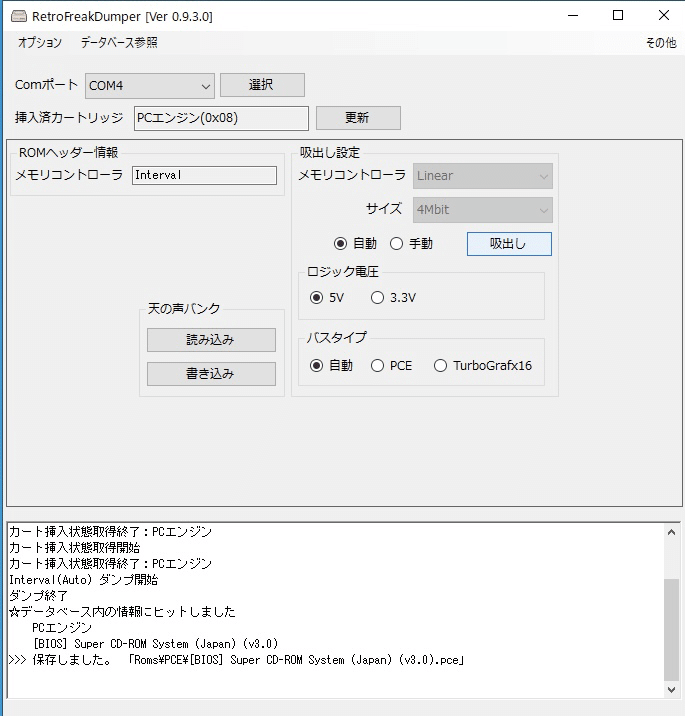This screenshot has height=716, width=685.
Task: Open the オプション menu
Action: (40, 42)
